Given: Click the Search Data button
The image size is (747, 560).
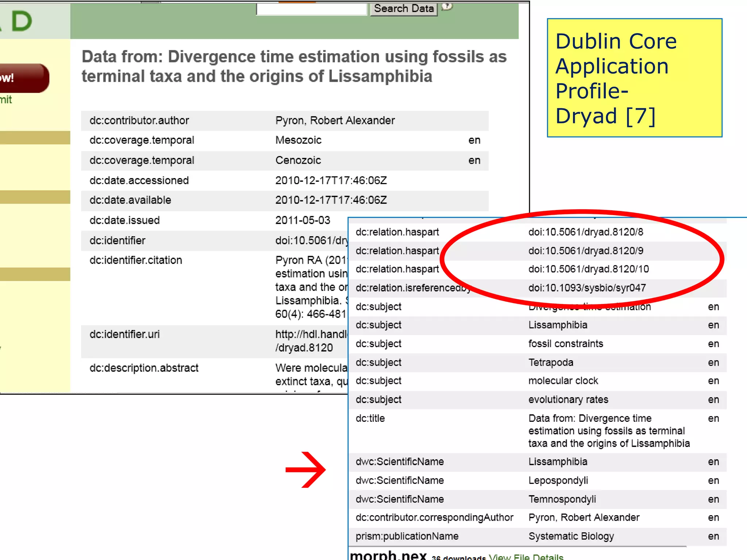Looking at the screenshot, I should click(x=404, y=8).
